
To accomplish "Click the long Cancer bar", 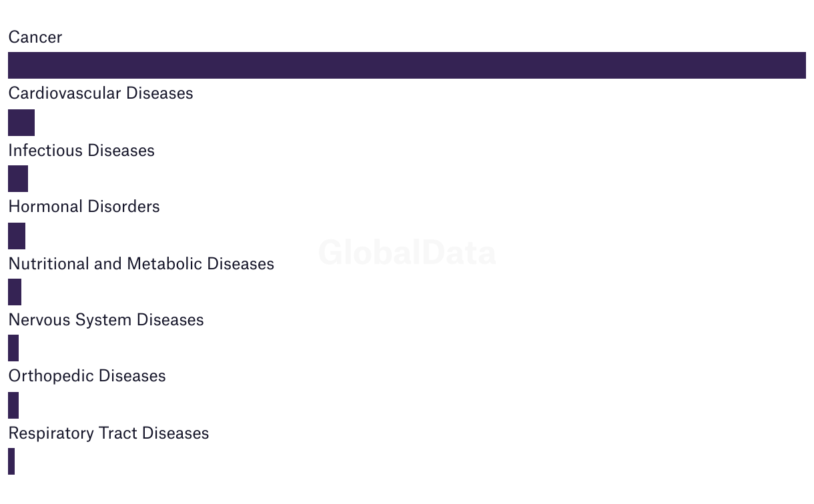I will pyautogui.click(x=407, y=65).
